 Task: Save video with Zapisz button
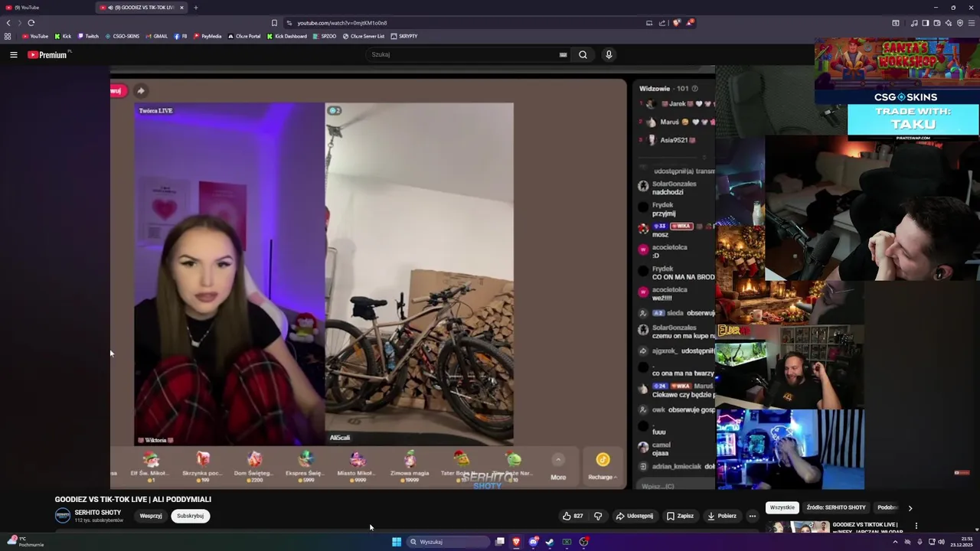click(x=681, y=516)
